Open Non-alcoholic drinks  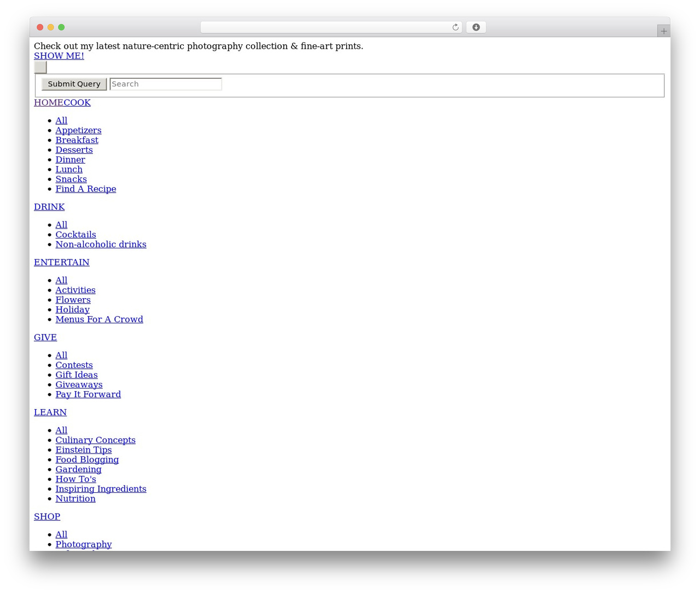(101, 245)
